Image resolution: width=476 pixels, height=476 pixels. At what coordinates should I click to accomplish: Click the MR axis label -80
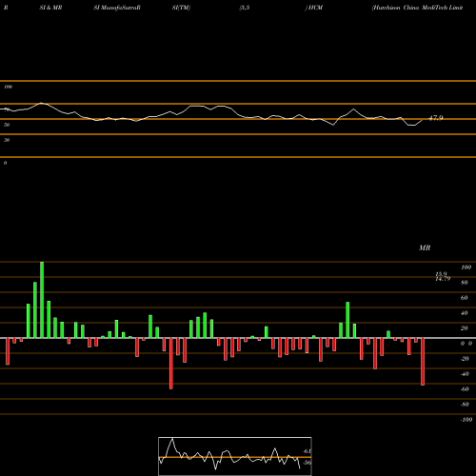(465, 405)
